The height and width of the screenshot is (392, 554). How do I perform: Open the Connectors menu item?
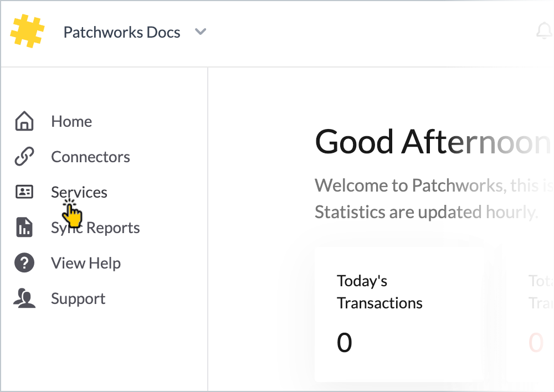pyautogui.click(x=90, y=157)
